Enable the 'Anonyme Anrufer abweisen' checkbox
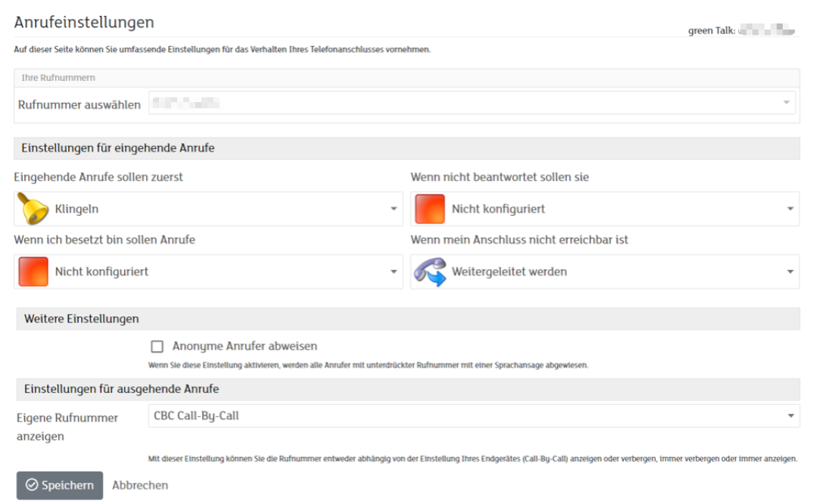The width and height of the screenshot is (813, 504). tap(157, 347)
